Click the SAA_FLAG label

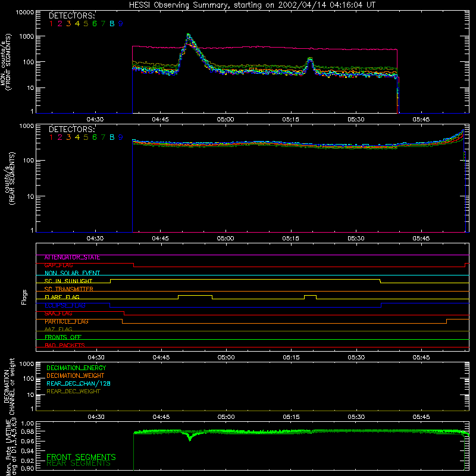click(58, 314)
